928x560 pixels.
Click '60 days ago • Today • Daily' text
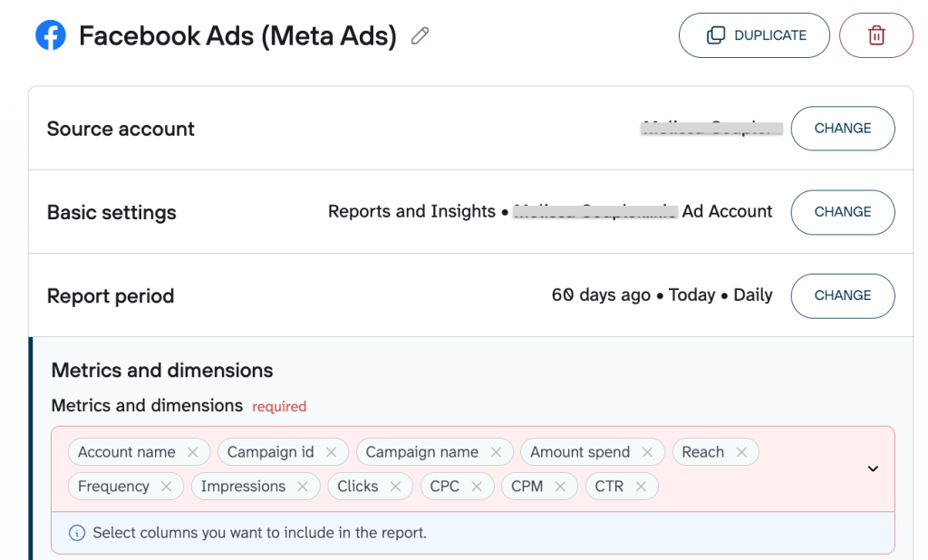pos(662,294)
